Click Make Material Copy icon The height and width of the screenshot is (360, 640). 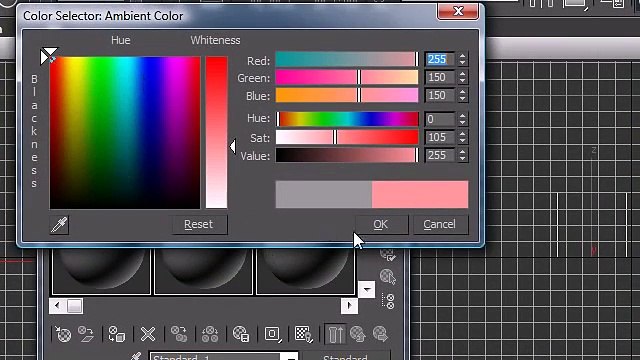tap(179, 334)
